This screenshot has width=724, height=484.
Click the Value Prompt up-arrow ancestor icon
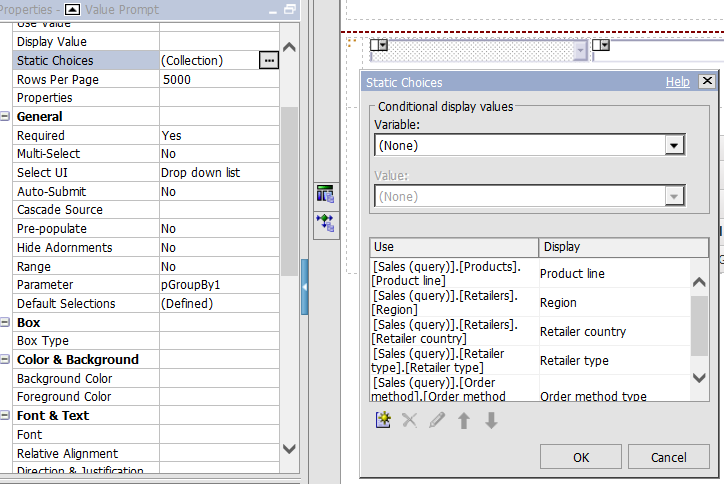(x=72, y=9)
